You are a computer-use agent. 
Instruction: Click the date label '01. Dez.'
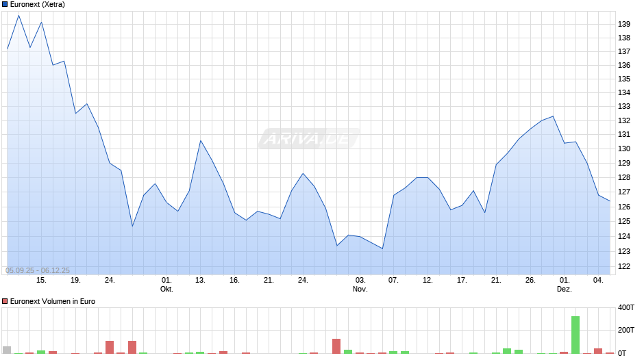tap(565, 285)
